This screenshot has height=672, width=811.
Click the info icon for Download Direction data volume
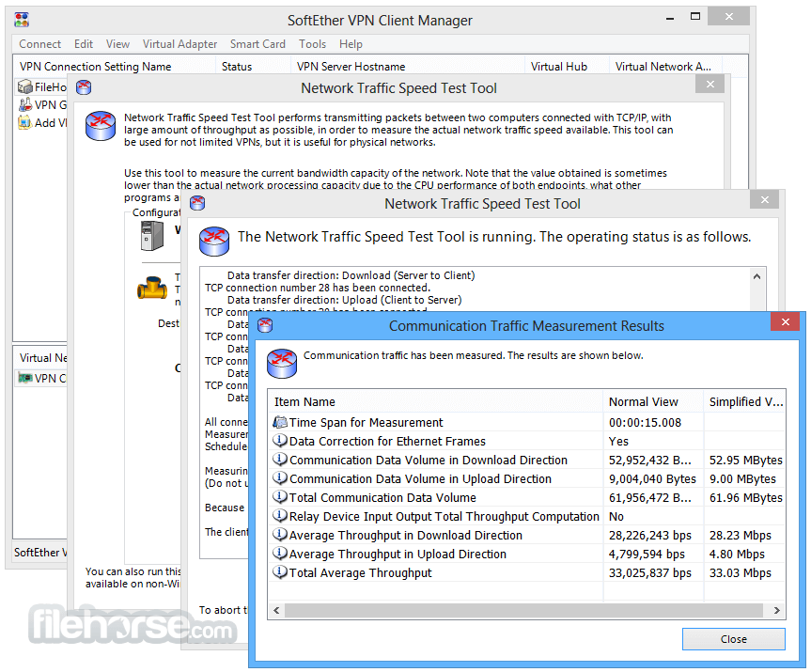(x=280, y=460)
